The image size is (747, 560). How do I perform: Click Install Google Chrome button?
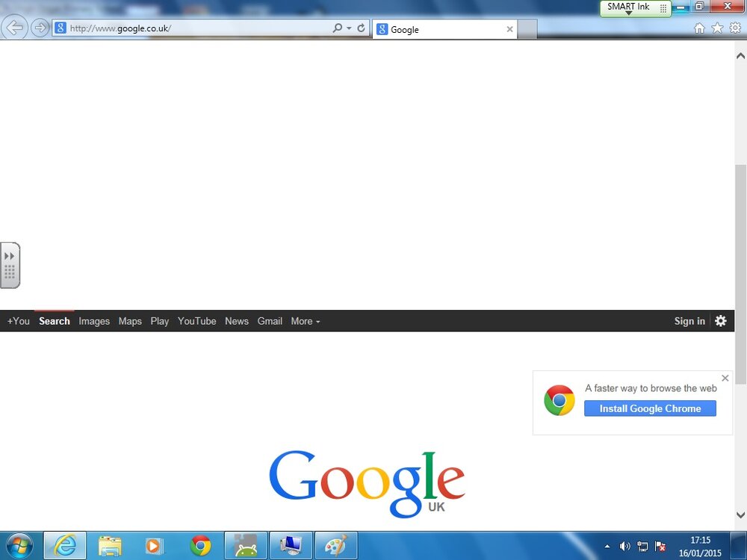[650, 408]
